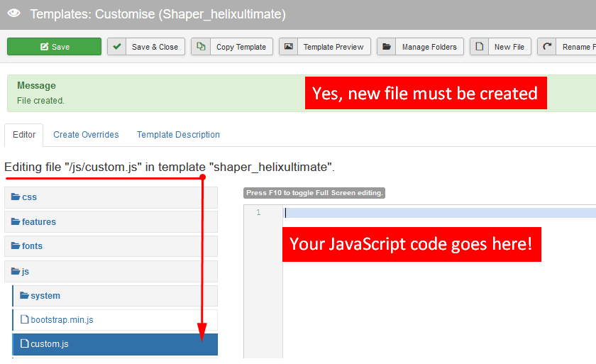Expand the system subfolder
Image resolution: width=596 pixels, height=364 pixels.
(115, 296)
